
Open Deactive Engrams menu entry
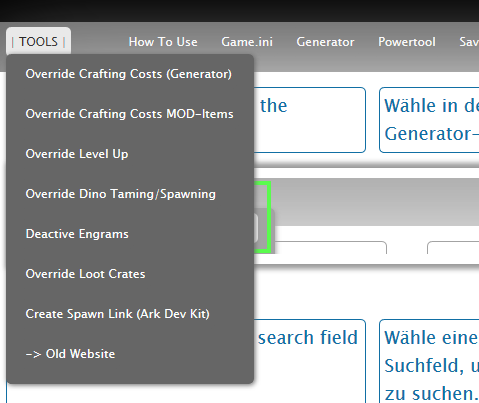(x=77, y=234)
